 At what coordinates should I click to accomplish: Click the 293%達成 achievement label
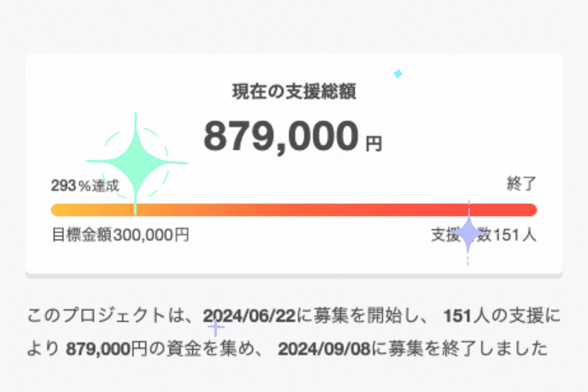85,186
